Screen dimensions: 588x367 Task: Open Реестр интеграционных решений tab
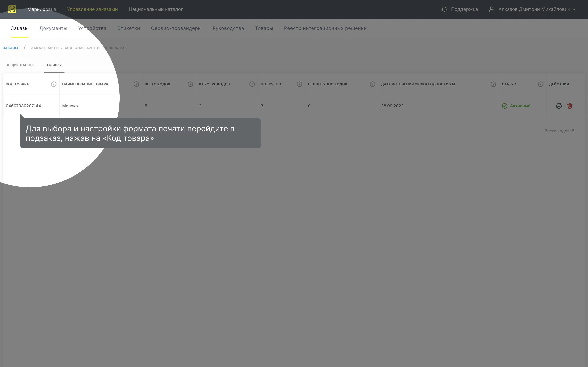coord(325,28)
